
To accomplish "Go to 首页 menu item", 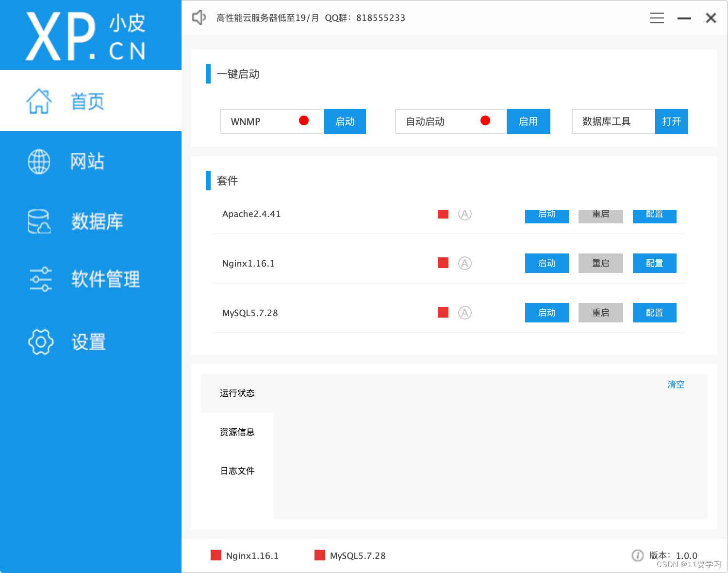I will point(91,101).
